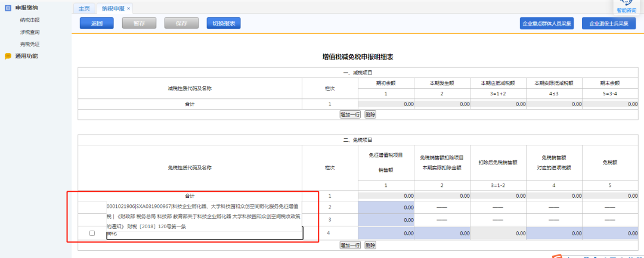The height and width of the screenshot is (258, 644).
Task: Click the 5=3-4 formula cell
Action: (610, 94)
